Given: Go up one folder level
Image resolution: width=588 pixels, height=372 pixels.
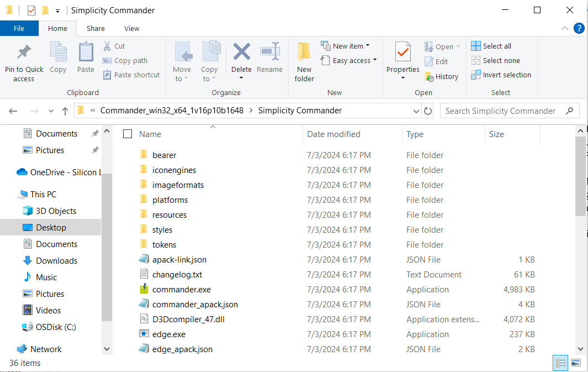Looking at the screenshot, I should [65, 111].
